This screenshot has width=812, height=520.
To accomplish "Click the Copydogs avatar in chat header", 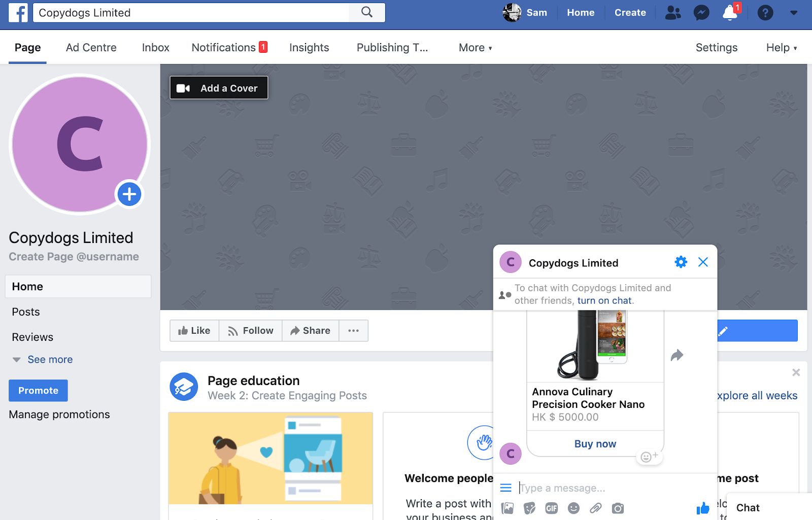I will pos(511,262).
